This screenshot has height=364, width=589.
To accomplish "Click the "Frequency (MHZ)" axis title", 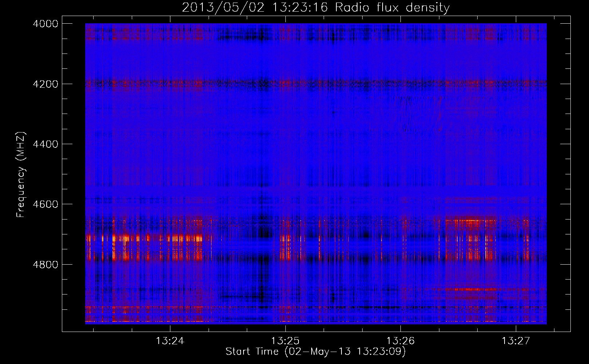I will pyautogui.click(x=21, y=175).
